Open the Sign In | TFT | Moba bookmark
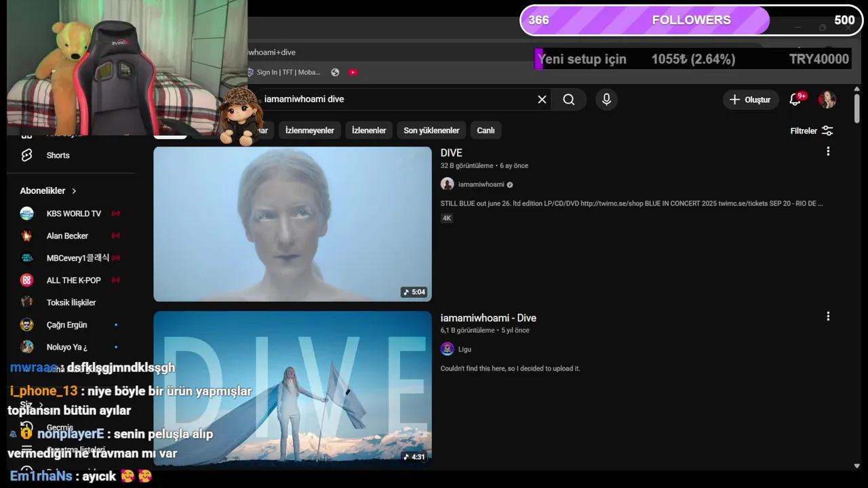The image size is (868, 488). 284,73
